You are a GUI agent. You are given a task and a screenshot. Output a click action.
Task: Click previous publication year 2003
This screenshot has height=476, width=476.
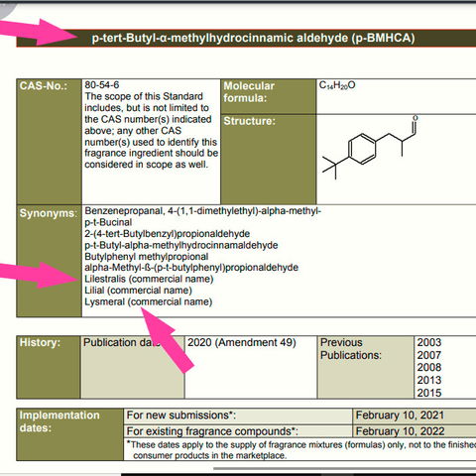(429, 342)
